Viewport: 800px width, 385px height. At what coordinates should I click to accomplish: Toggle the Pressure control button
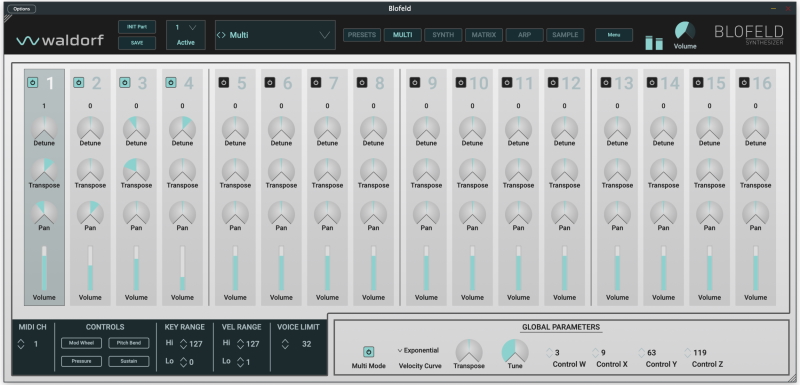[81, 361]
